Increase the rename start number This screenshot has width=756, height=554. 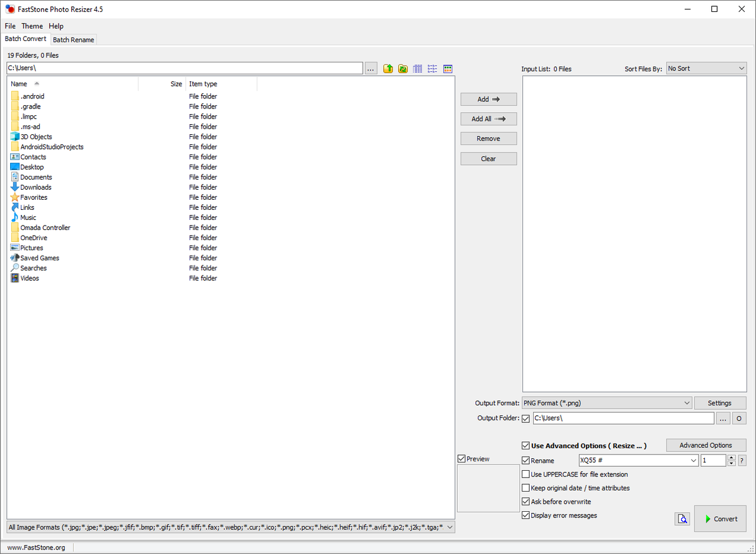point(731,458)
